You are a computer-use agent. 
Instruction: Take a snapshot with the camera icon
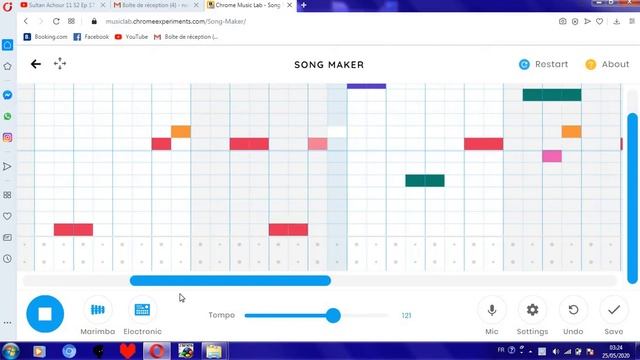point(562,21)
